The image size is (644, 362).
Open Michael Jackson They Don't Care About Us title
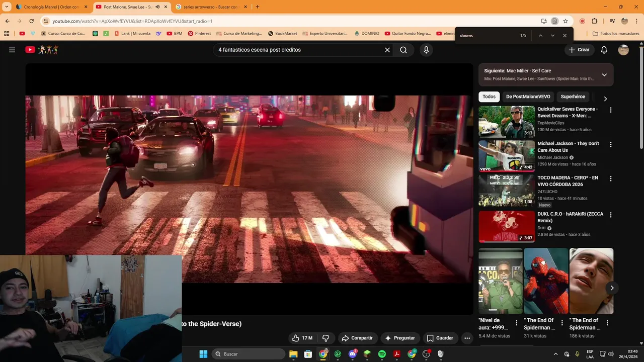point(568,147)
